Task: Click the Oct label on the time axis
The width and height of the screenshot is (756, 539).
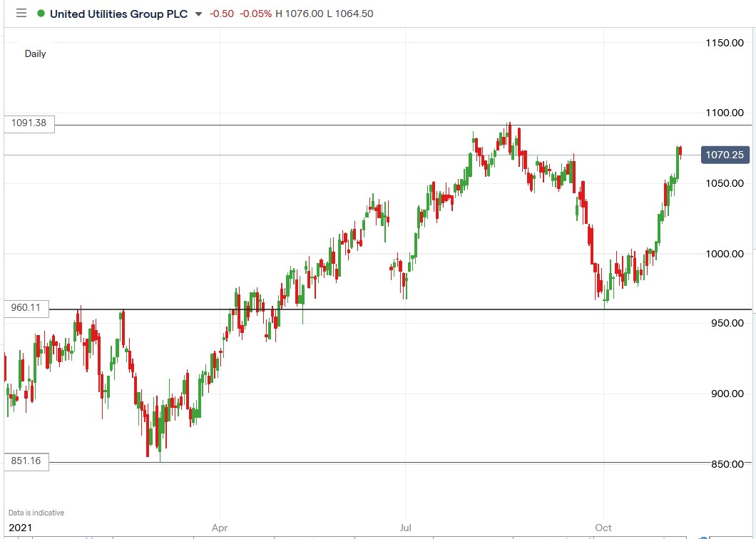Action: click(x=603, y=528)
